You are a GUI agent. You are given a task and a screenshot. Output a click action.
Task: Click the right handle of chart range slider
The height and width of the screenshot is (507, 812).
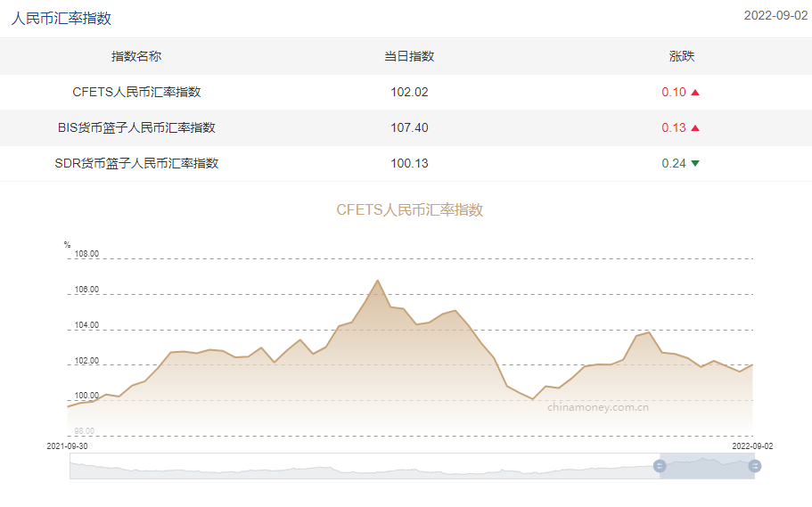[x=755, y=466]
